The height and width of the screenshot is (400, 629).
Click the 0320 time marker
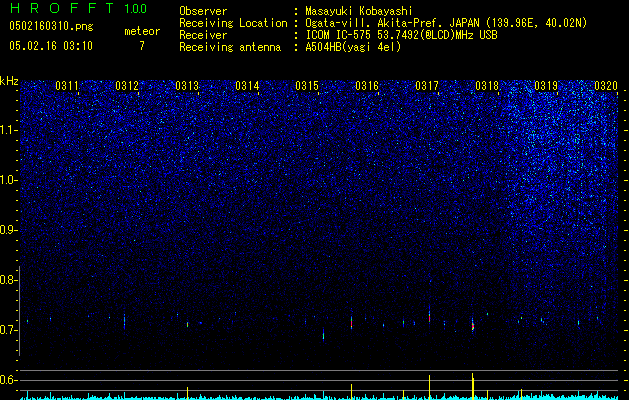(x=606, y=86)
